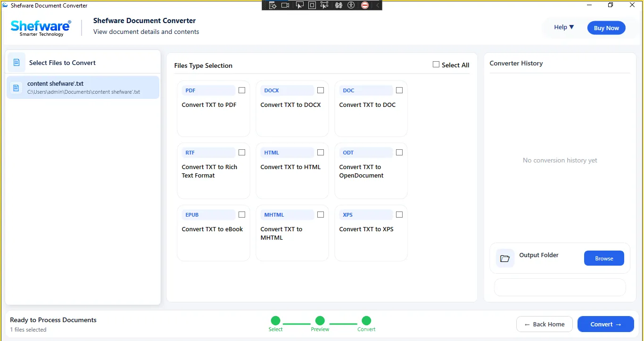Click the ODT format tag label
Viewport: 644px width, 341px height.
[x=366, y=153]
